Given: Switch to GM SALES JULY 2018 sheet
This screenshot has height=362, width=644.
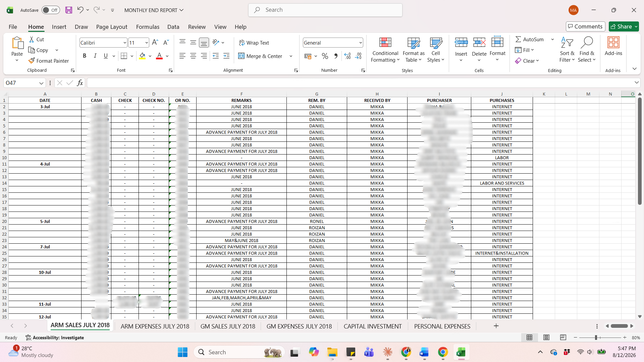Looking at the screenshot, I should click(228, 326).
